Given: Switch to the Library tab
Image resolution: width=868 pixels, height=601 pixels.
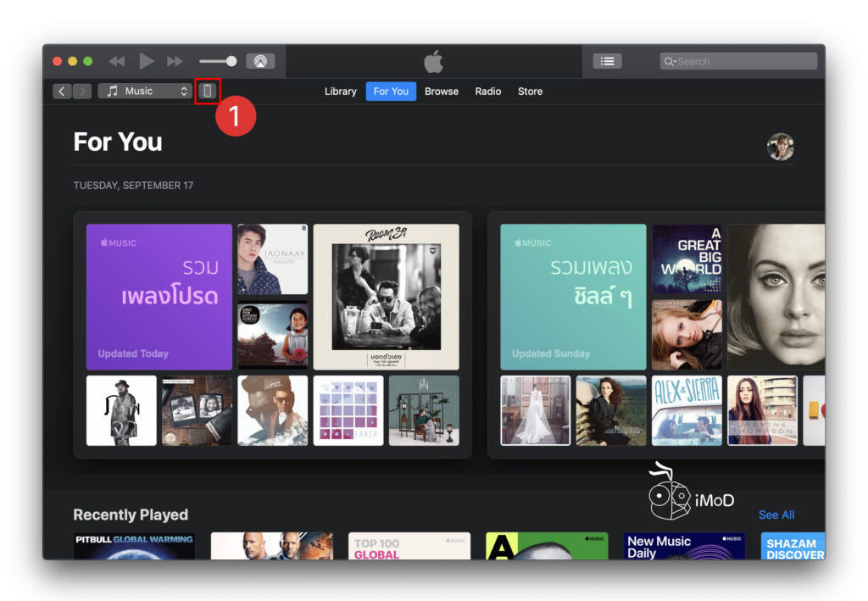Looking at the screenshot, I should tap(340, 91).
